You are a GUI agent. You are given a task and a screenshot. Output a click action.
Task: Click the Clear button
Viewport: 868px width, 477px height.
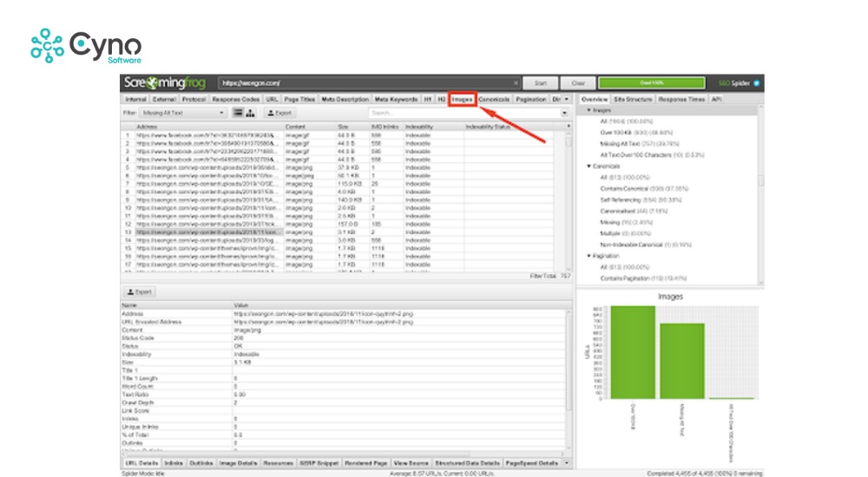(580, 83)
